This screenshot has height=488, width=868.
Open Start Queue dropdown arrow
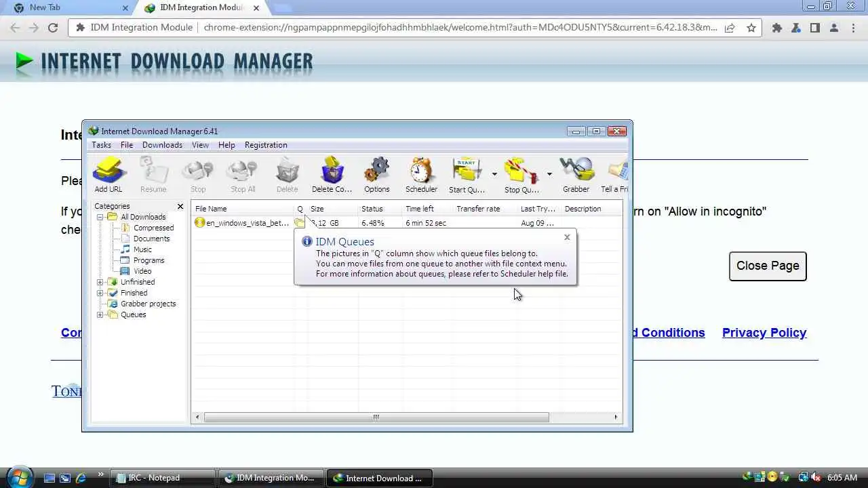[494, 174]
